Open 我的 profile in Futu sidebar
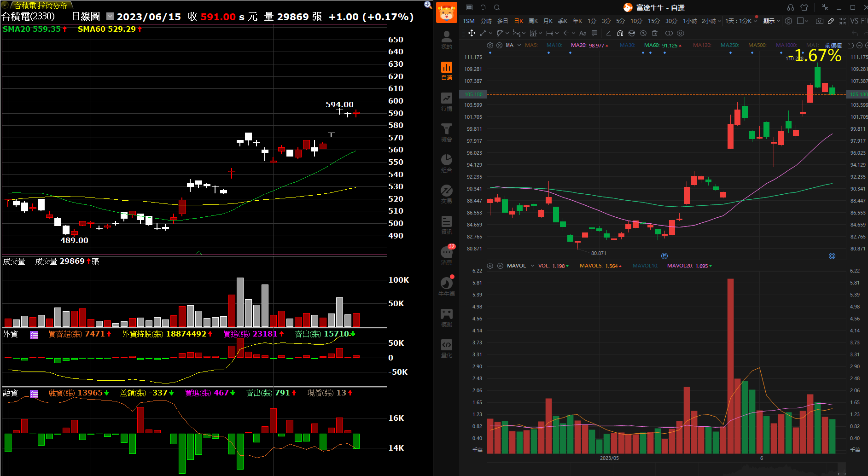 [x=446, y=40]
